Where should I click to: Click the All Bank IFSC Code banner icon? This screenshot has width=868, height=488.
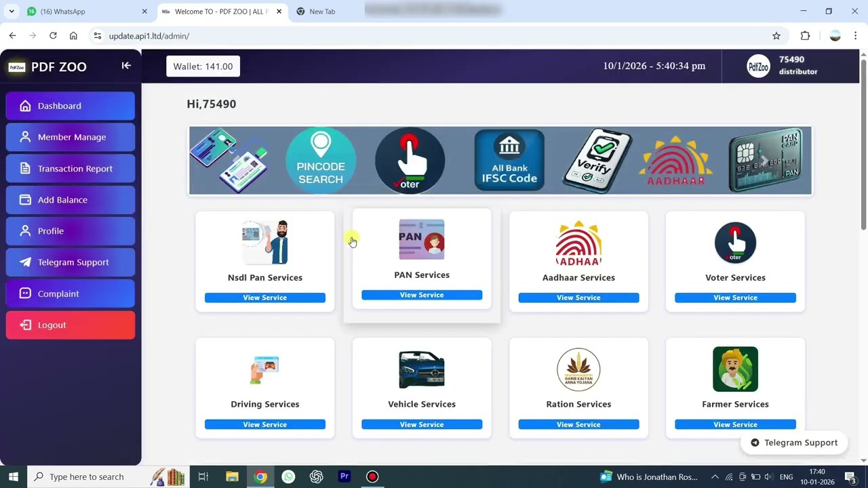pos(509,161)
